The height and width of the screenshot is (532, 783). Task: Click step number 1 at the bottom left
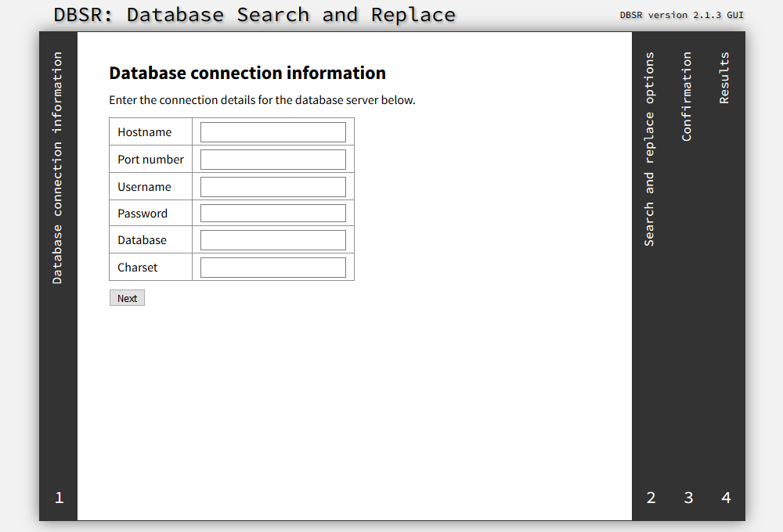pyautogui.click(x=59, y=498)
